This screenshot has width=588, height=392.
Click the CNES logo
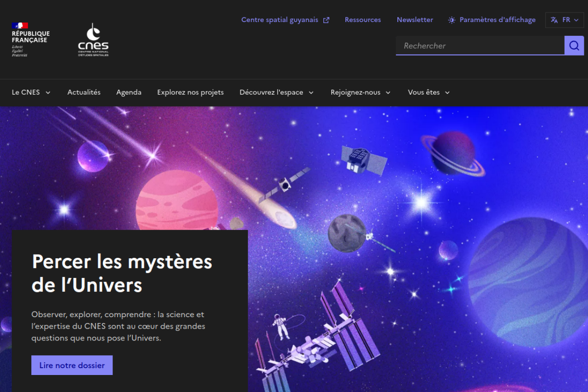93,40
